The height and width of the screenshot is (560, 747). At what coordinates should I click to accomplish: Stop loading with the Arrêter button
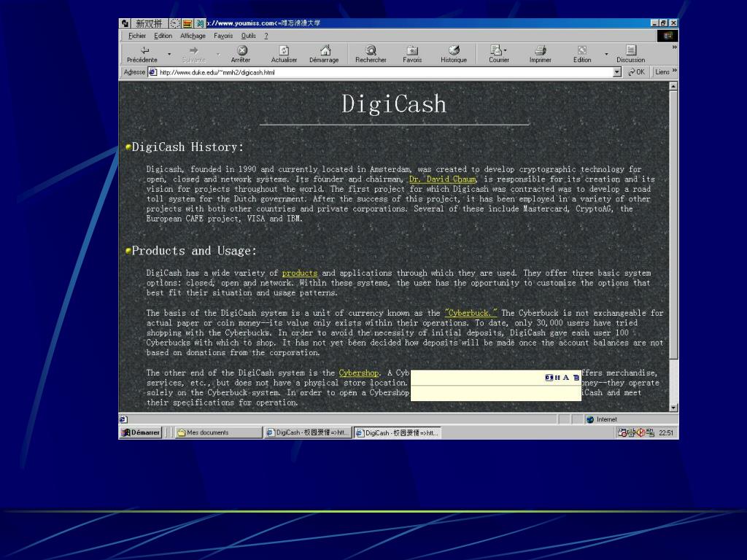(x=241, y=54)
